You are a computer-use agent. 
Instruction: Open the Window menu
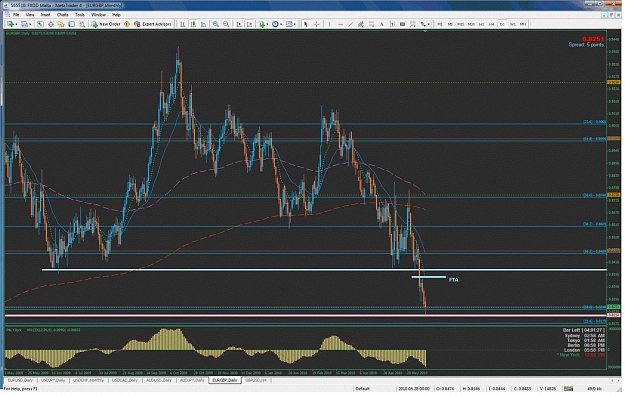tap(98, 15)
